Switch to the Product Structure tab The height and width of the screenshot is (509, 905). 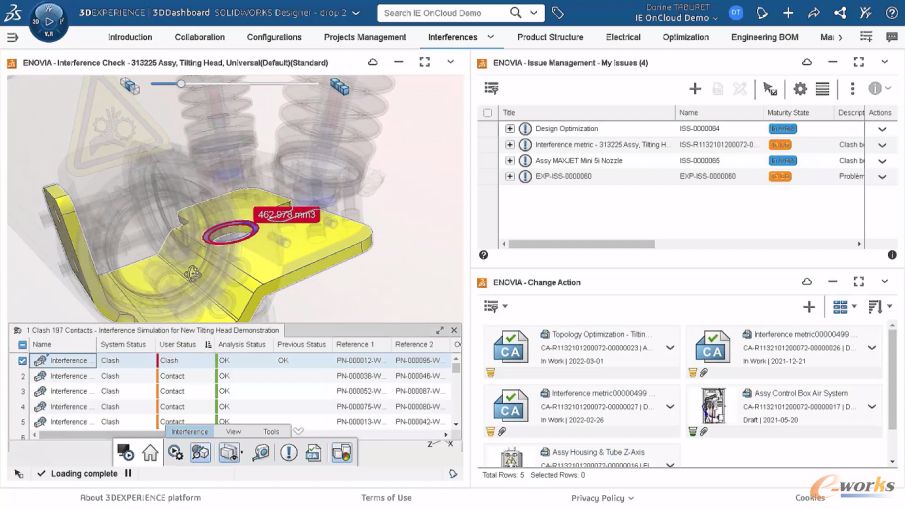(550, 37)
